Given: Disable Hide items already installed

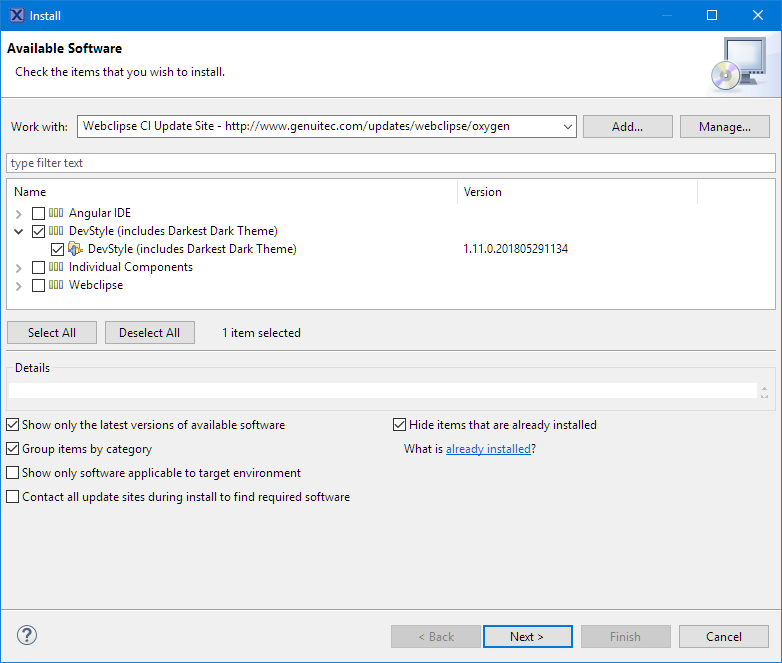Looking at the screenshot, I should [400, 425].
